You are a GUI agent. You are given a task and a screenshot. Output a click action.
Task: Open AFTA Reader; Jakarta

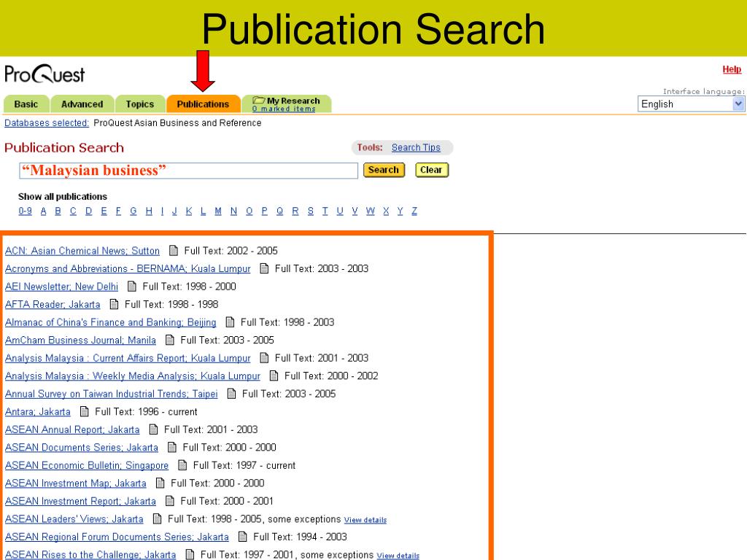(53, 305)
